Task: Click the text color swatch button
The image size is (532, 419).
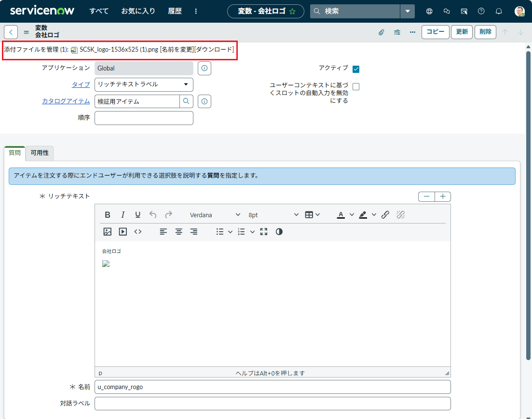Action: click(x=341, y=215)
